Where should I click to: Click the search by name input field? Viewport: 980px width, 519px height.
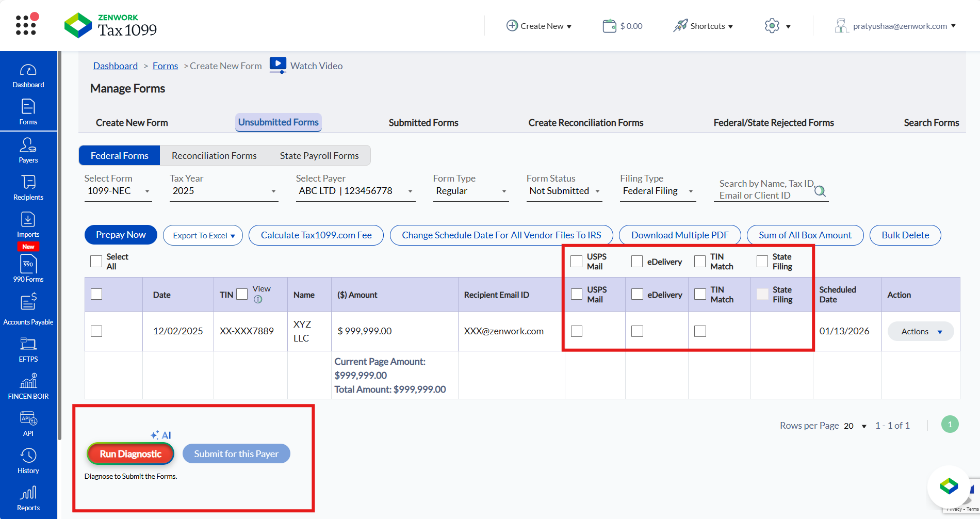coord(763,190)
